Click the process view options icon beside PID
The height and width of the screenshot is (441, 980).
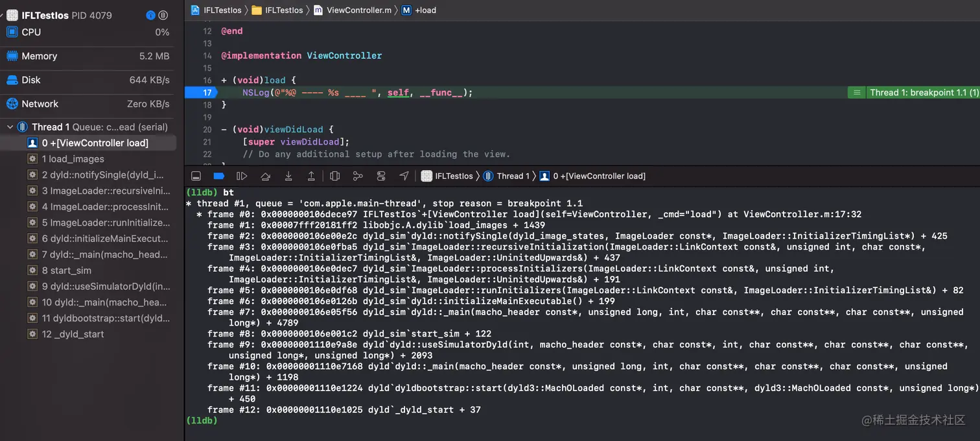163,15
